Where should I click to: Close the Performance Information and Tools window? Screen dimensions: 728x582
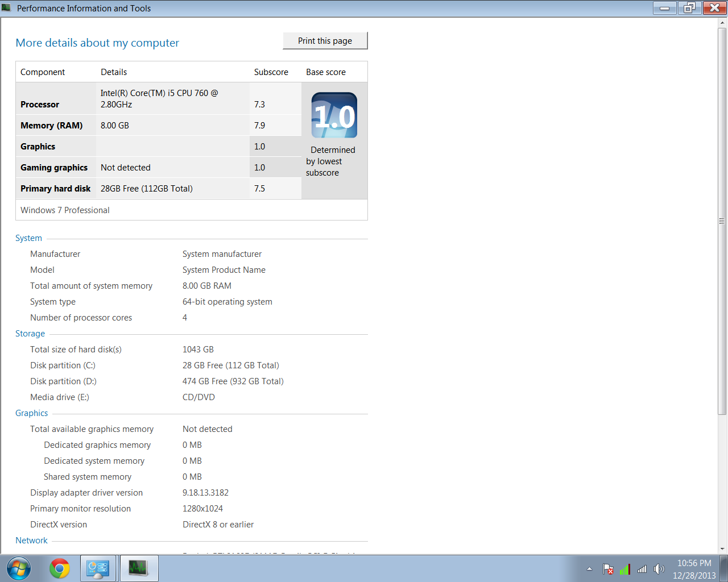[x=714, y=8]
